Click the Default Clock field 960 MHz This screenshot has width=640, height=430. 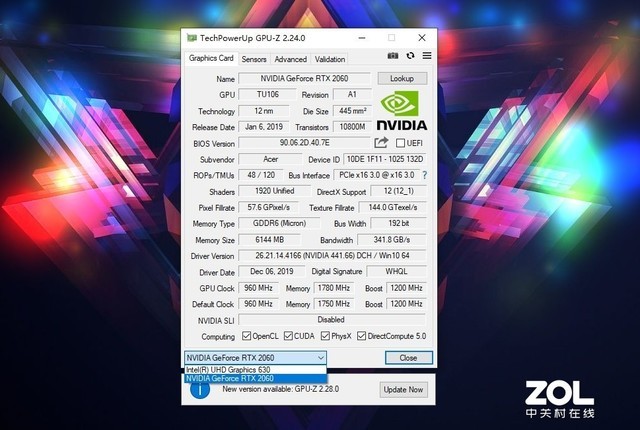point(258,304)
